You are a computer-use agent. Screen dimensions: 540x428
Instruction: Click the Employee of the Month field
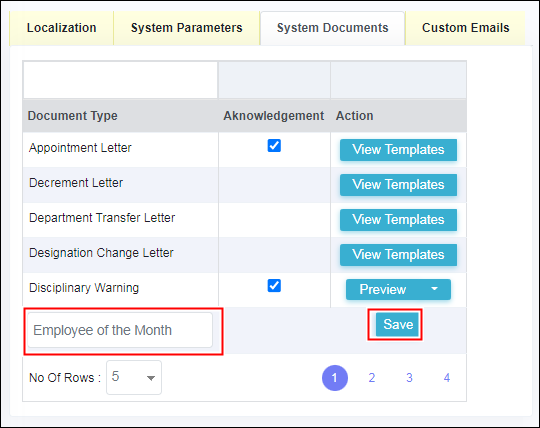(120, 330)
